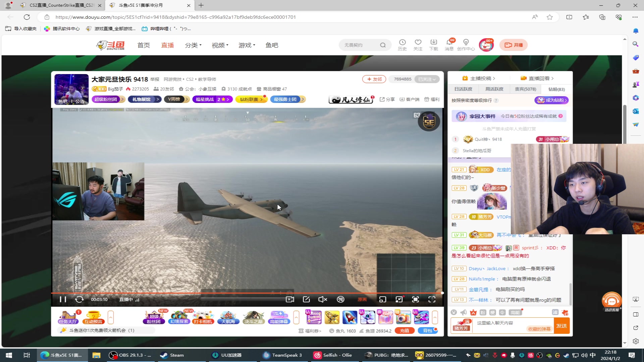Image resolution: width=644 pixels, height=362 pixels.
Task: Open the V周榜 weekly ranking badge
Action: [177, 99]
